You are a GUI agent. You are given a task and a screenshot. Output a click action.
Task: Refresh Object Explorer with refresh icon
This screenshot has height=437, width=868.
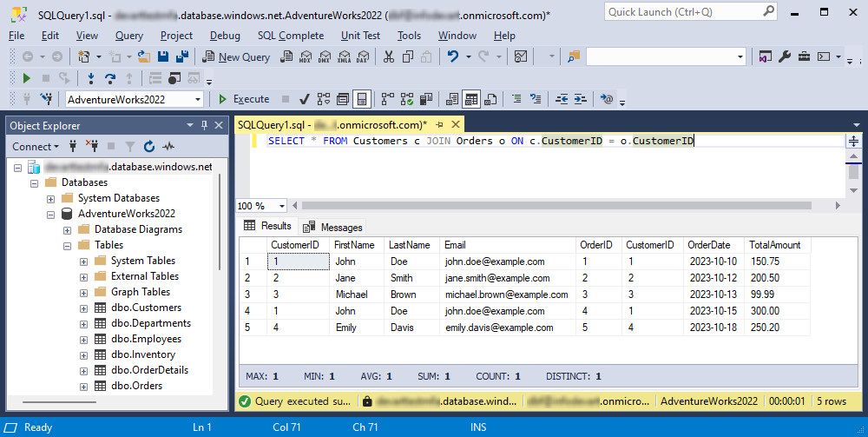pyautogui.click(x=149, y=146)
